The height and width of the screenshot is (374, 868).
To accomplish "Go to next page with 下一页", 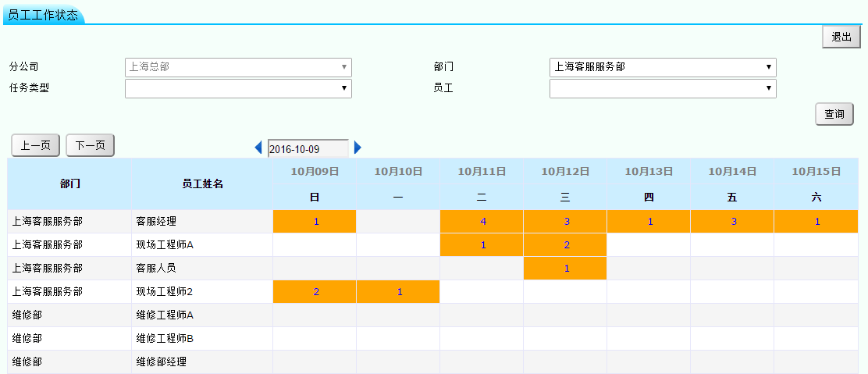I will coord(91,145).
